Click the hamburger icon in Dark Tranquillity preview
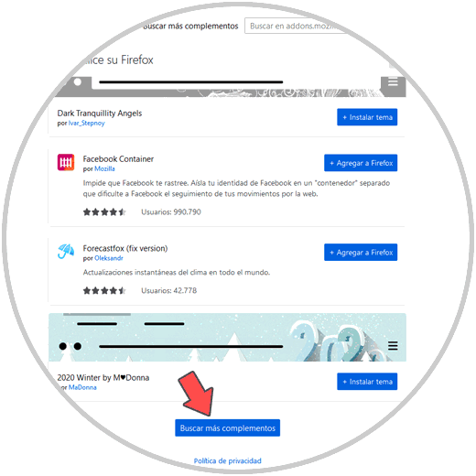 tap(393, 82)
